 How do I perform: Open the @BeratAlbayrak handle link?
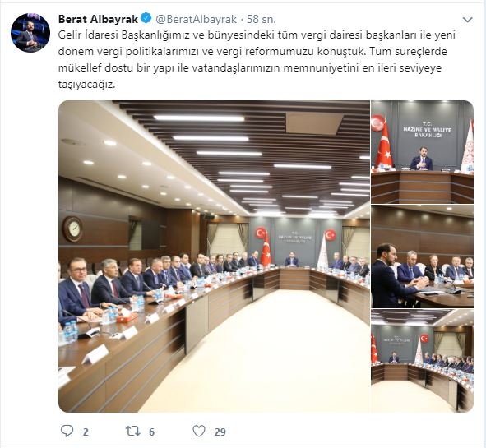tap(196, 19)
